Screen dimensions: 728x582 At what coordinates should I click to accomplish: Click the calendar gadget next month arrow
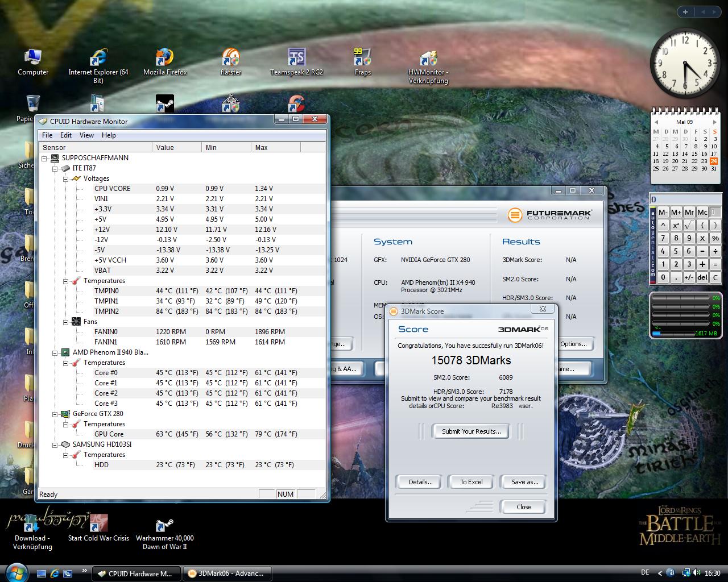(715, 122)
